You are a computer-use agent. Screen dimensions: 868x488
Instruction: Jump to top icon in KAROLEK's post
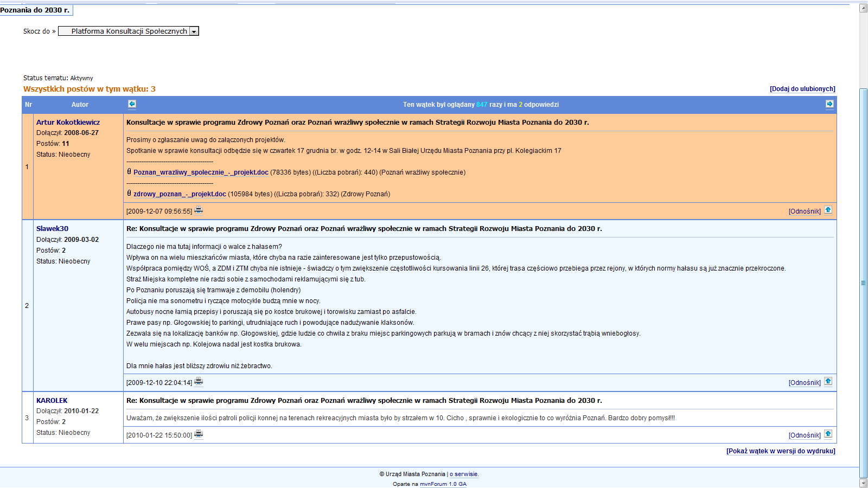point(828,434)
